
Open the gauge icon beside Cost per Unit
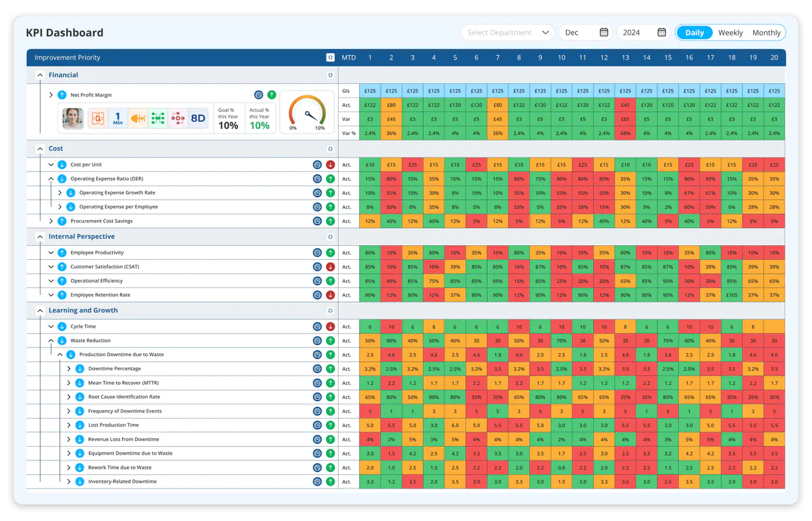[317, 164]
